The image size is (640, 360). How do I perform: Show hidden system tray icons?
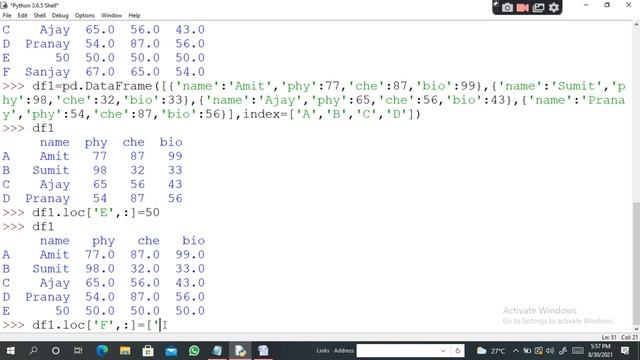516,351
